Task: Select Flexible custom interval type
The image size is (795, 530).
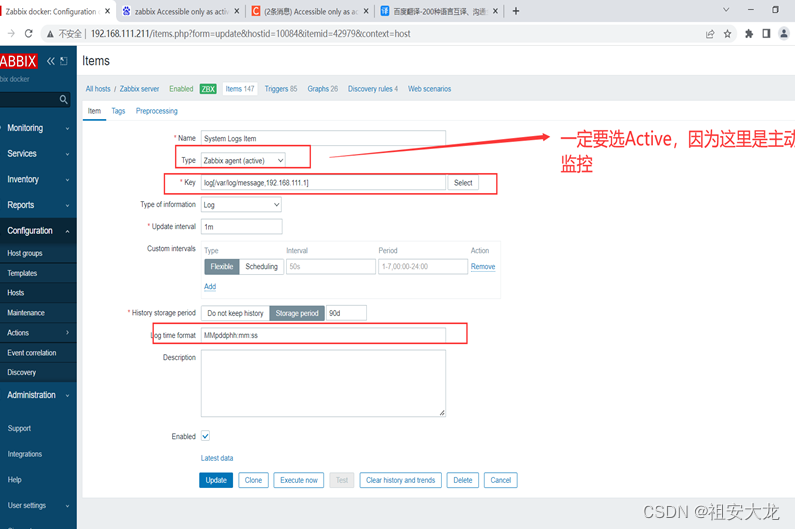Action: [x=222, y=266]
